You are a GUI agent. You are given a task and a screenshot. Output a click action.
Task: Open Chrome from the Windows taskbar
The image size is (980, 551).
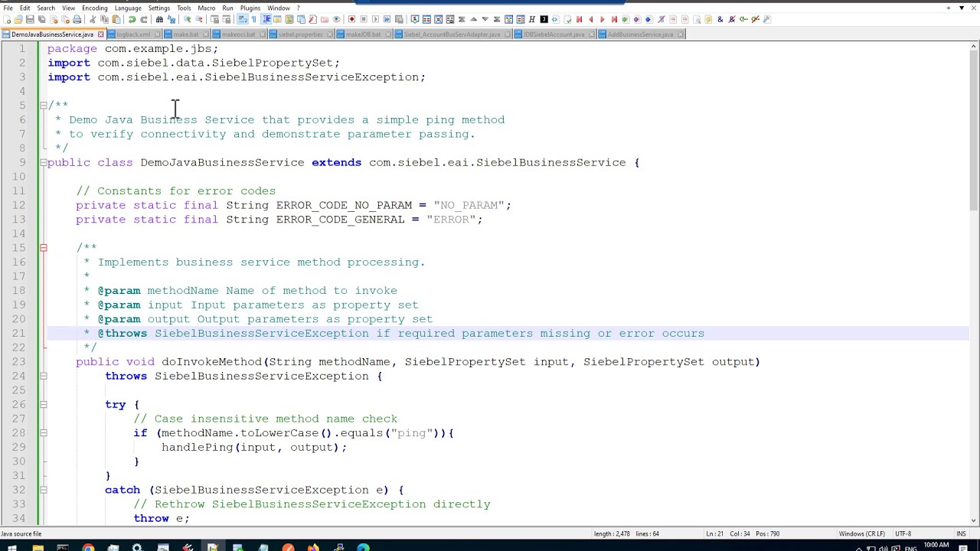88,546
